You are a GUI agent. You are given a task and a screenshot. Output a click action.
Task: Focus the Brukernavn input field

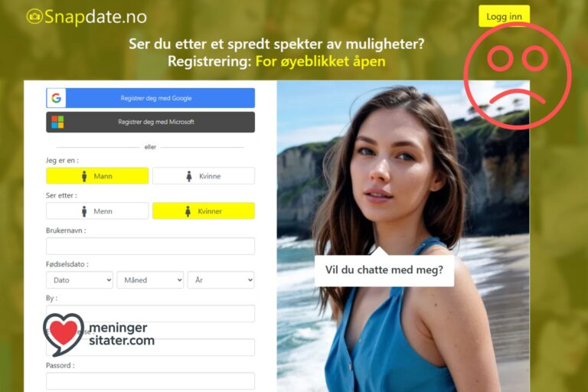pyautogui.click(x=150, y=246)
